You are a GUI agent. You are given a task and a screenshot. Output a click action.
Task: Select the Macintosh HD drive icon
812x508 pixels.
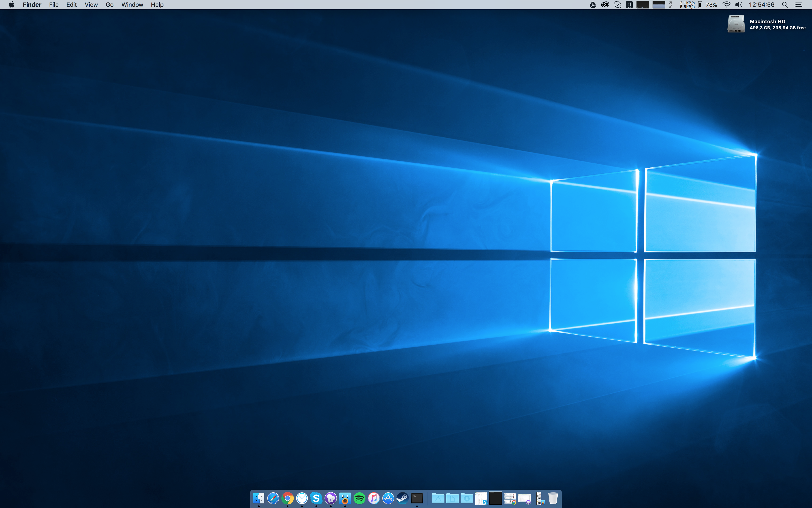pyautogui.click(x=736, y=23)
